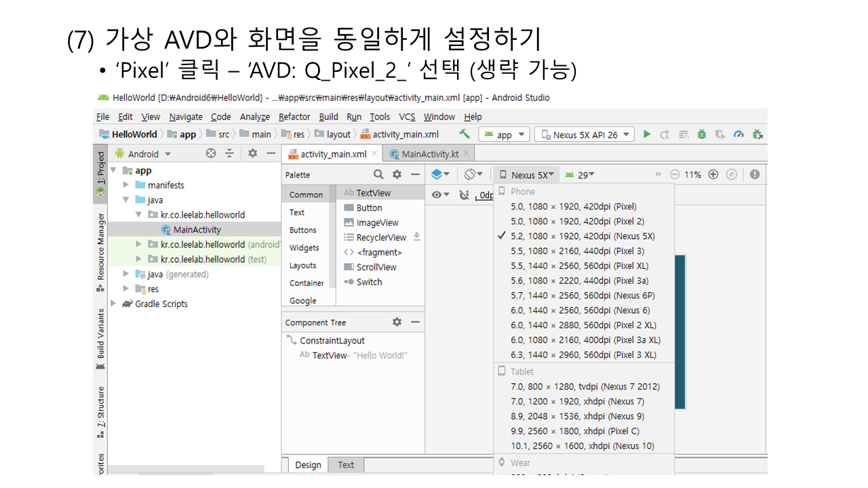The height and width of the screenshot is (488, 868).
Task: Run the app with green play button
Action: click(x=647, y=134)
